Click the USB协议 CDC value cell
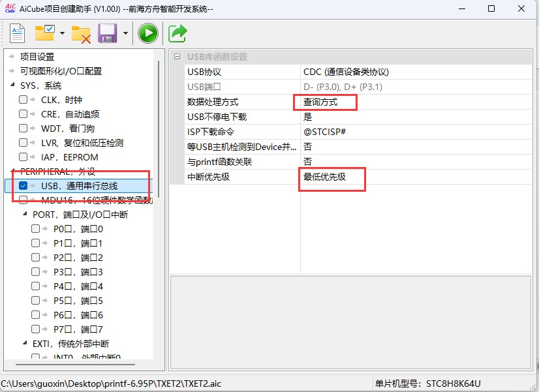Viewport: 539px width, 392px height. (x=416, y=72)
